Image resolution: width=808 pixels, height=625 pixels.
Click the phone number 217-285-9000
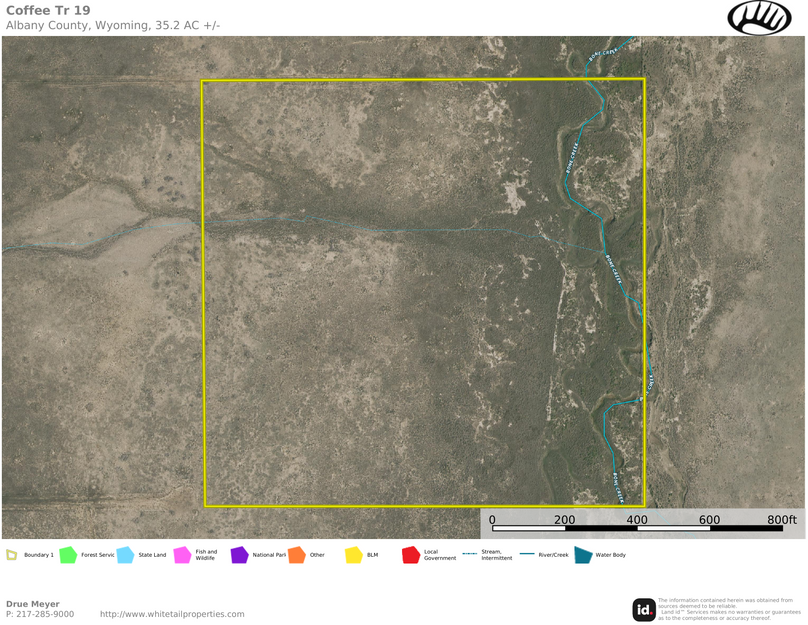click(x=40, y=614)
